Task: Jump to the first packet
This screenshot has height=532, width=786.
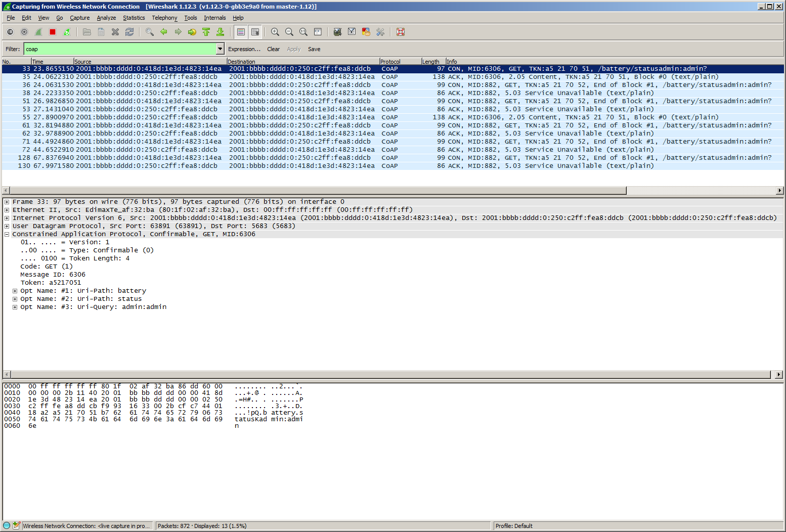Action: coord(206,32)
